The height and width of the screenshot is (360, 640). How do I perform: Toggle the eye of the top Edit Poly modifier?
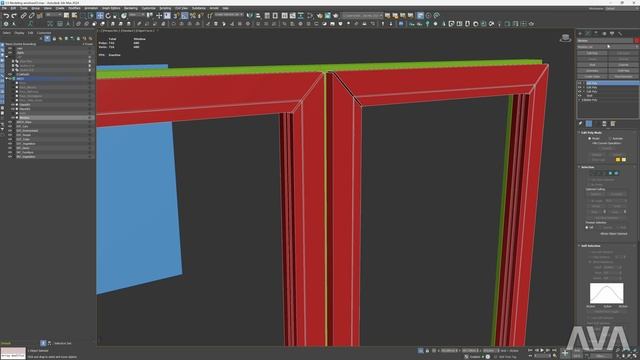[x=580, y=83]
